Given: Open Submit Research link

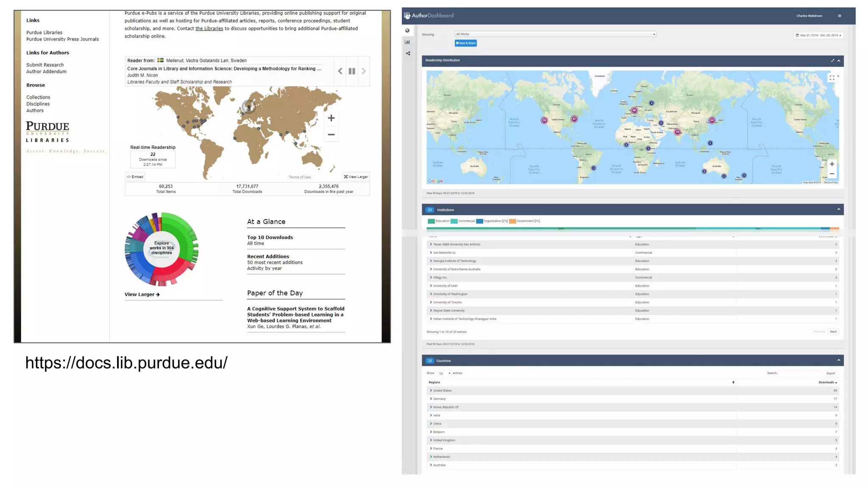Looking at the screenshot, I should tap(45, 65).
